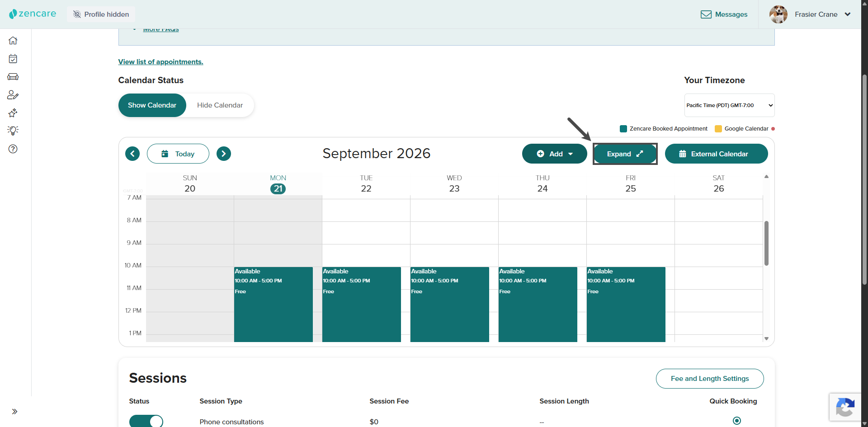Open the help question mark icon

click(13, 149)
